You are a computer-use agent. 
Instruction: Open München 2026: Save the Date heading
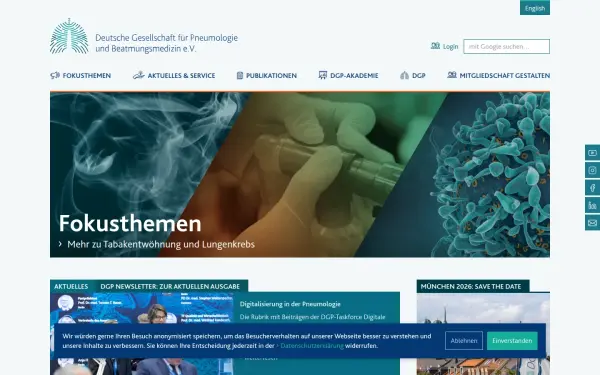(x=471, y=286)
